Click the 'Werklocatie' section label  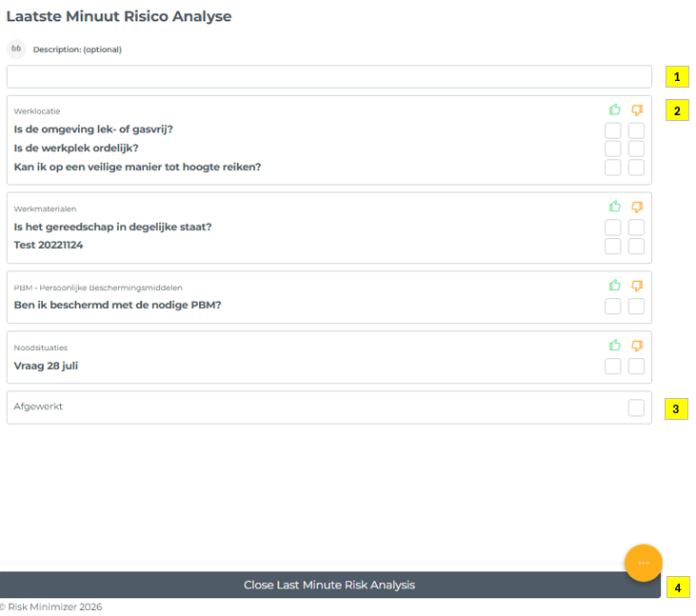(37, 111)
